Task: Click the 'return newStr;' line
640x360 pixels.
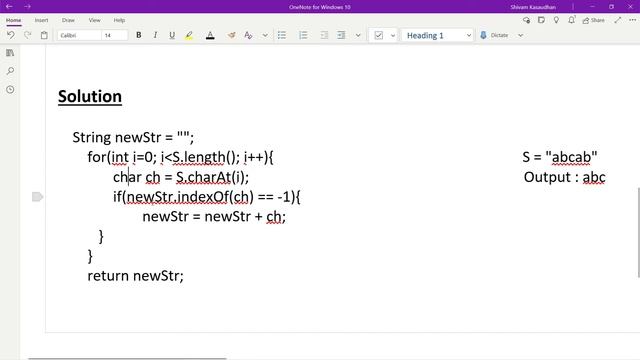Action: [136, 276]
